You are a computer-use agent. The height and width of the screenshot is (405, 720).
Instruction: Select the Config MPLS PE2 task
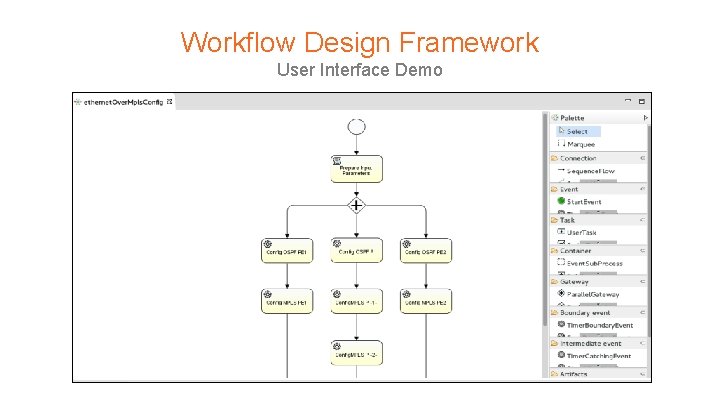pyautogui.click(x=426, y=301)
